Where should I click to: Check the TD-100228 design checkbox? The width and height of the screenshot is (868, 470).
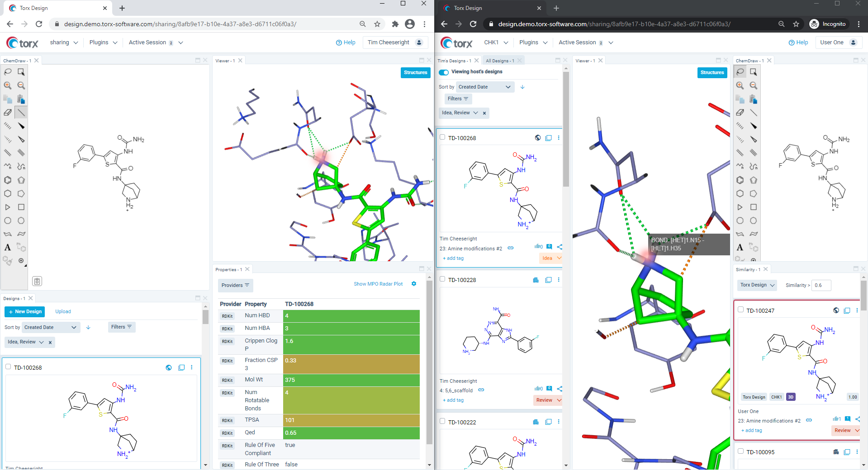coord(442,279)
